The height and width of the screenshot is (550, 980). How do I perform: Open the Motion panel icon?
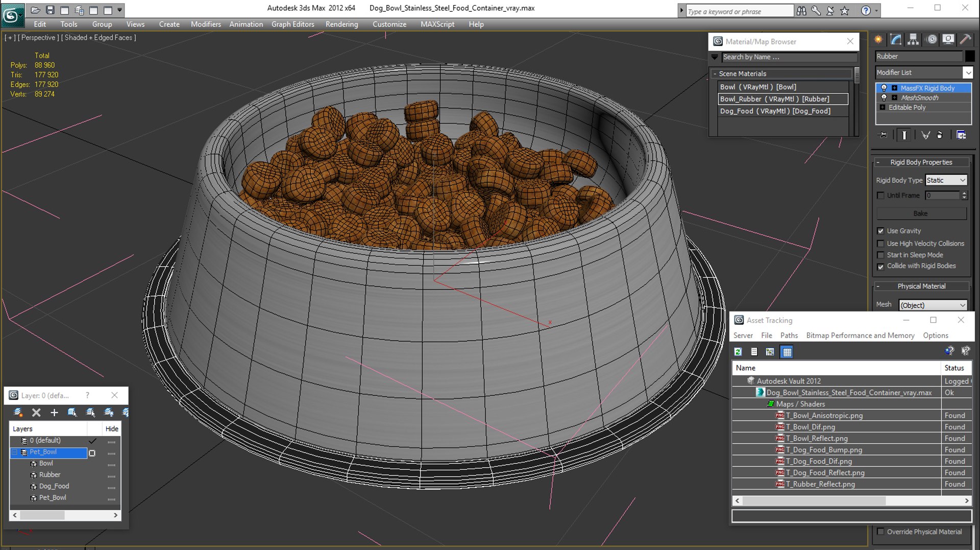(932, 39)
